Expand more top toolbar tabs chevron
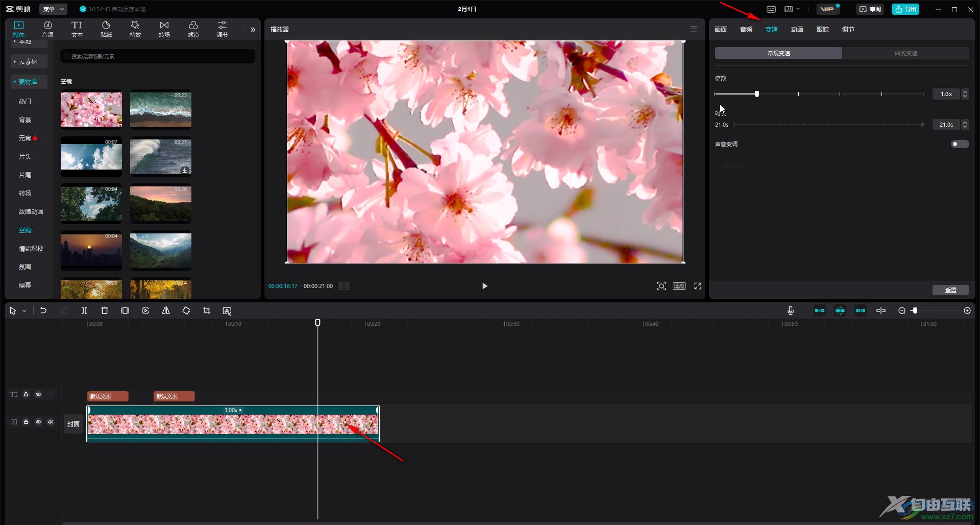 click(253, 30)
